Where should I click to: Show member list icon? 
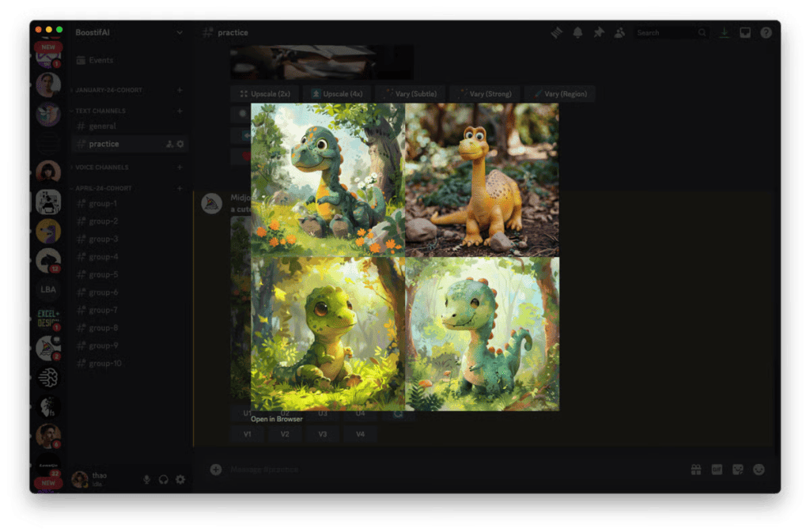tap(619, 32)
